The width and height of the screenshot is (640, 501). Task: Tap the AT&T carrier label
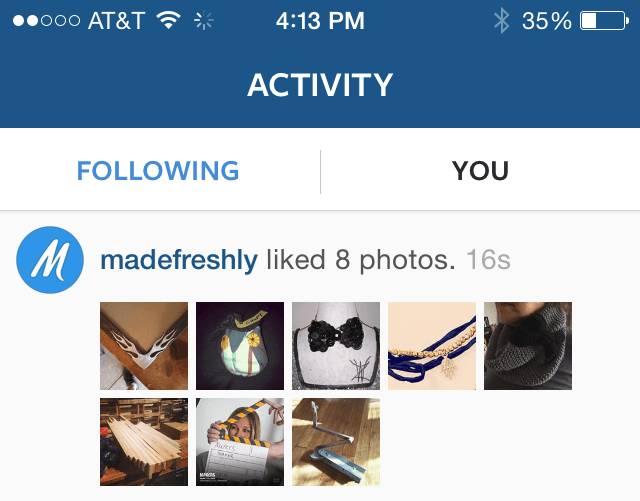116,20
